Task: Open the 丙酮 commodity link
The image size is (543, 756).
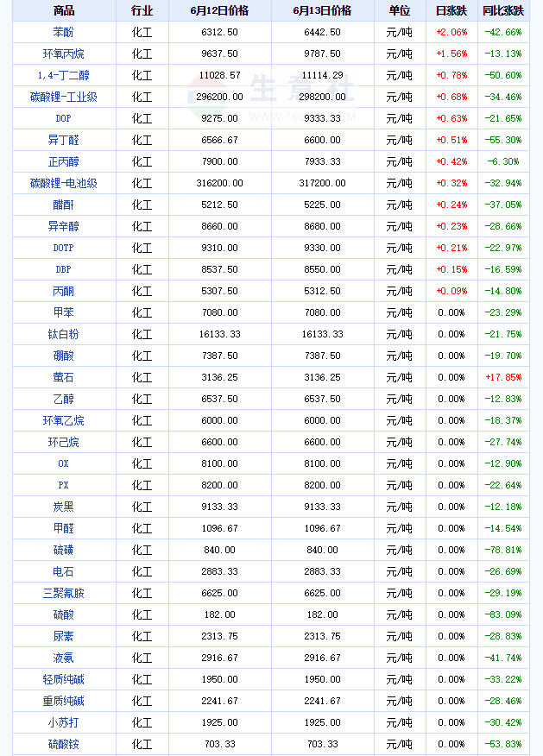Action: tap(63, 291)
